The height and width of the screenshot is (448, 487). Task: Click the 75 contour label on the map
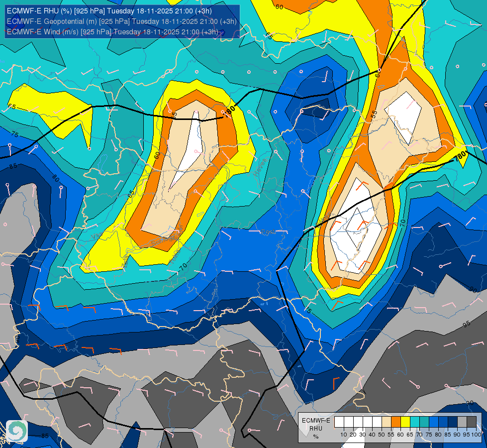pyautogui.click(x=14, y=134)
